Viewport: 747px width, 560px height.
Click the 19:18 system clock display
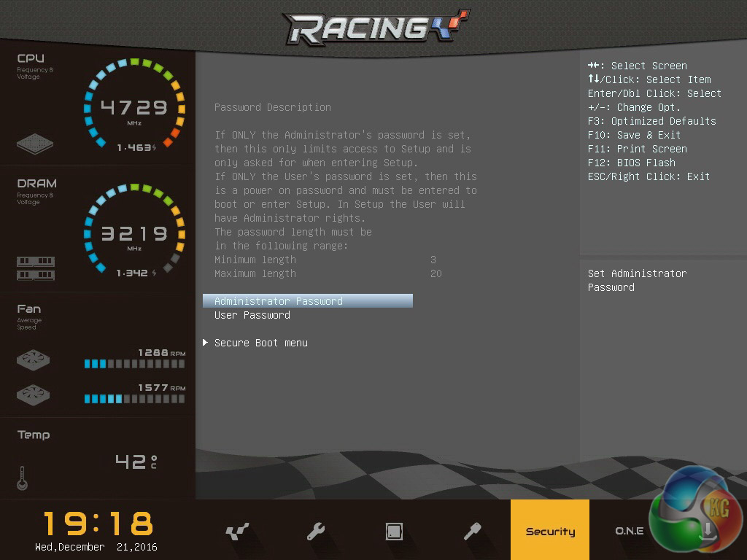tap(98, 523)
